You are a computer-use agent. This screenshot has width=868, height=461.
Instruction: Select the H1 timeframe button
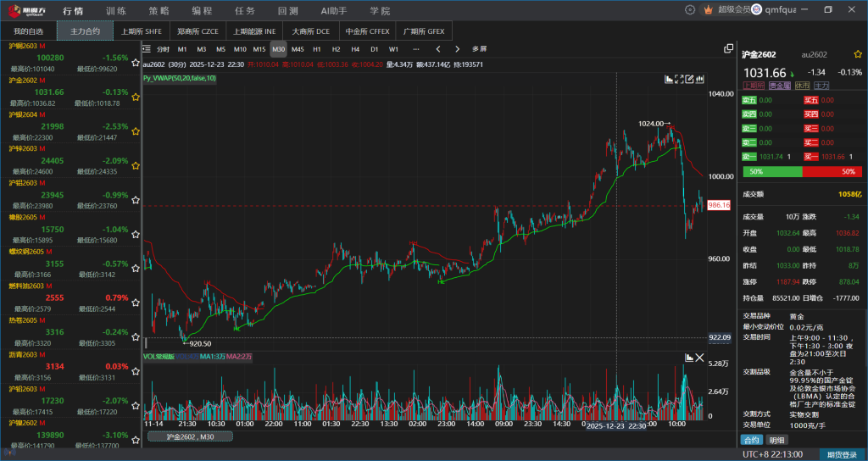(x=316, y=49)
